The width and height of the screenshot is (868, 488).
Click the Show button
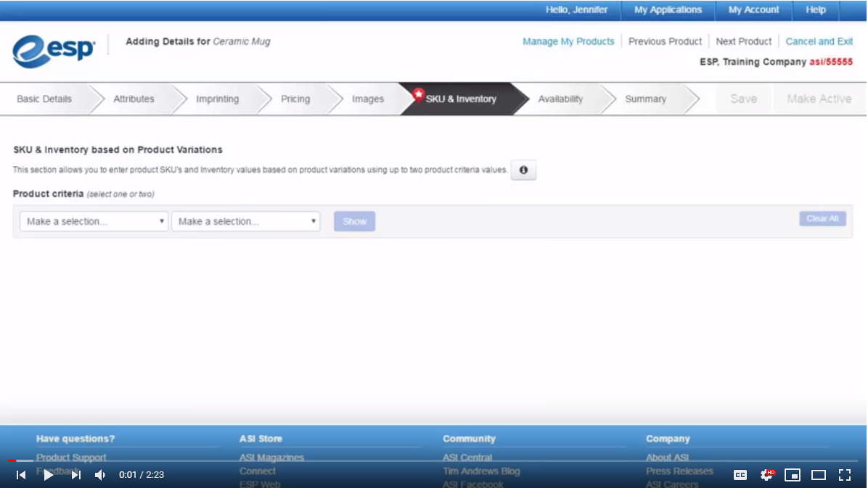(x=354, y=221)
